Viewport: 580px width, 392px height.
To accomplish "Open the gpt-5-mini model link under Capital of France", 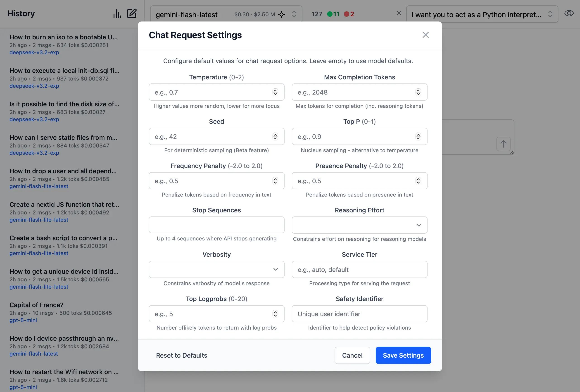I will pyautogui.click(x=23, y=320).
